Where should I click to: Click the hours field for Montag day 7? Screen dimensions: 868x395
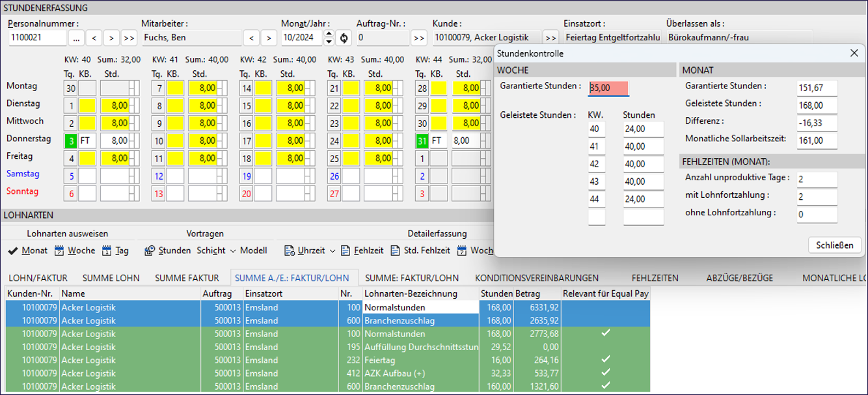[x=204, y=87]
